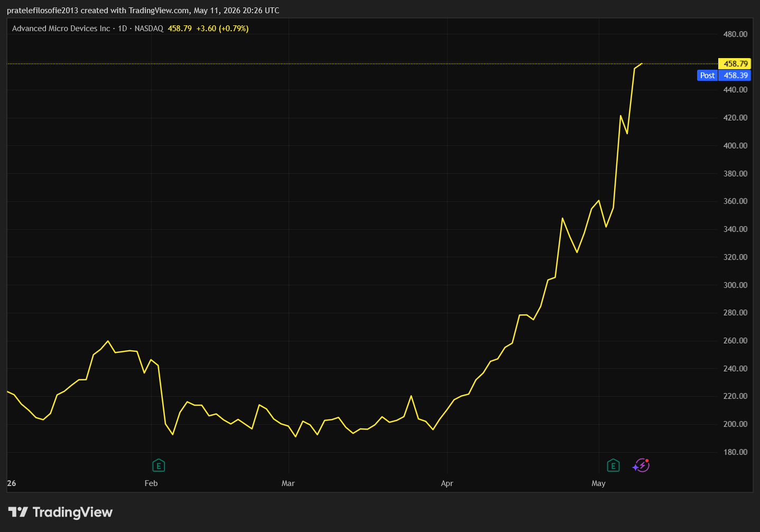Click the 420.00 price axis label
Viewport: 760px width, 532px height.
735,118
